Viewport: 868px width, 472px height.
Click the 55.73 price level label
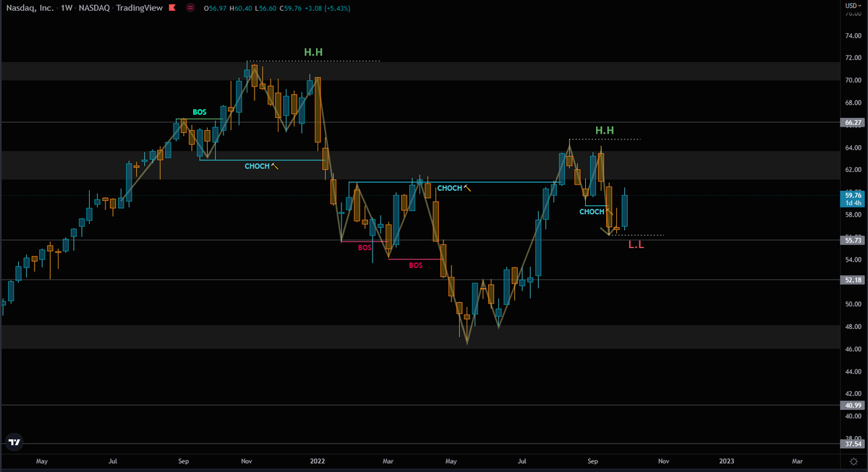pyautogui.click(x=852, y=239)
